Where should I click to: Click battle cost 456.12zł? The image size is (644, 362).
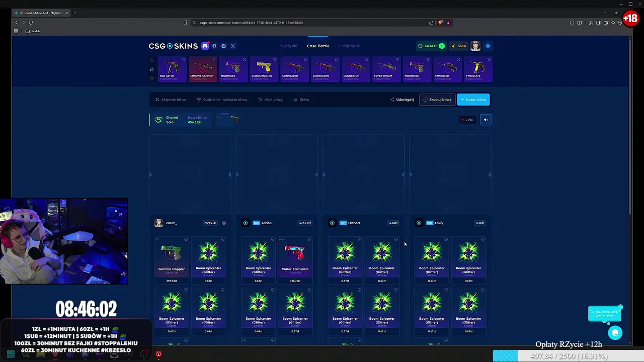[195, 122]
